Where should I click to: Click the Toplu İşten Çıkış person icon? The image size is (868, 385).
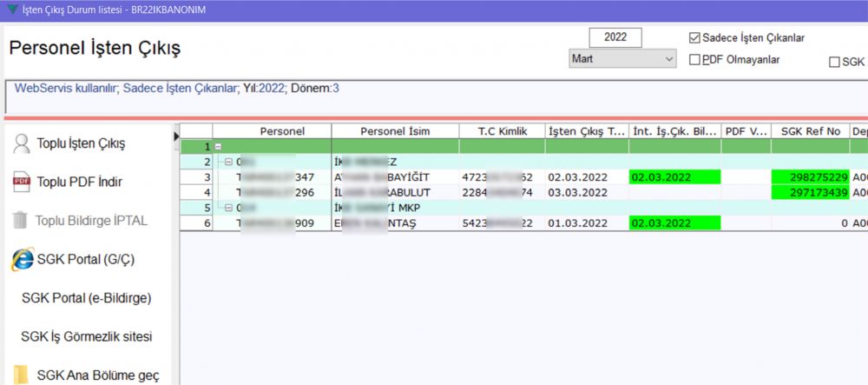[22, 143]
